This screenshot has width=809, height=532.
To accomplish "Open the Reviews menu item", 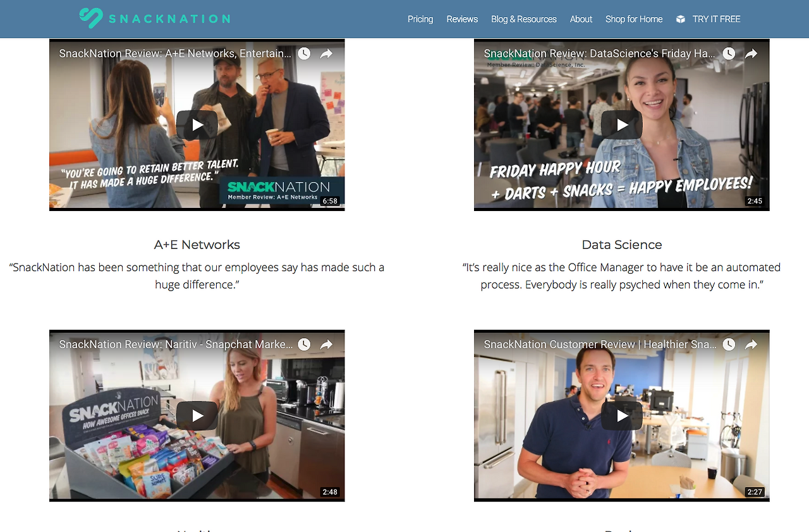I will click(x=462, y=19).
